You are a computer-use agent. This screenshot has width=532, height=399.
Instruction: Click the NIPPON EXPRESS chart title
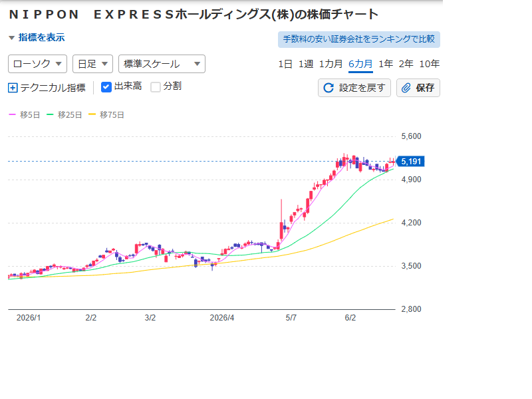tap(194, 15)
